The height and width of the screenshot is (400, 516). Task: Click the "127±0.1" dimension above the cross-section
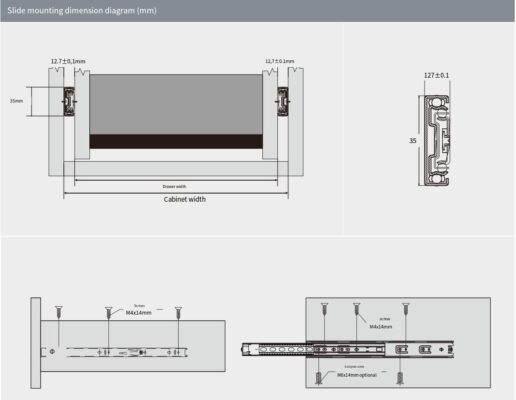point(436,75)
